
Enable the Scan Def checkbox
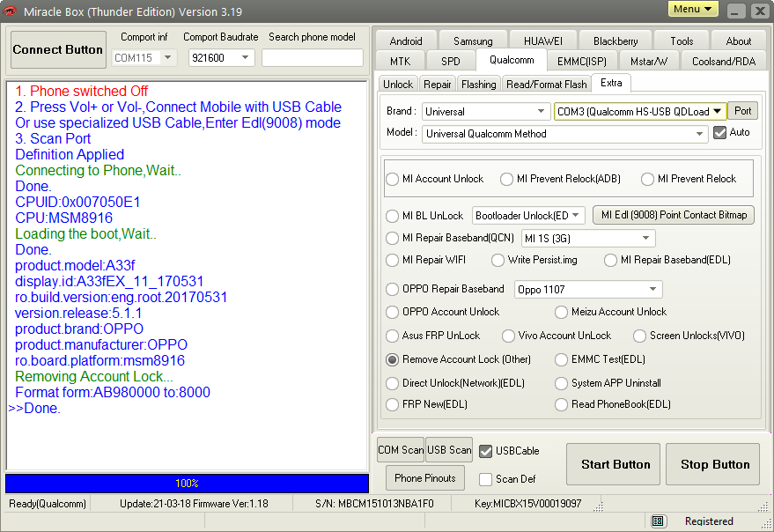(x=485, y=479)
